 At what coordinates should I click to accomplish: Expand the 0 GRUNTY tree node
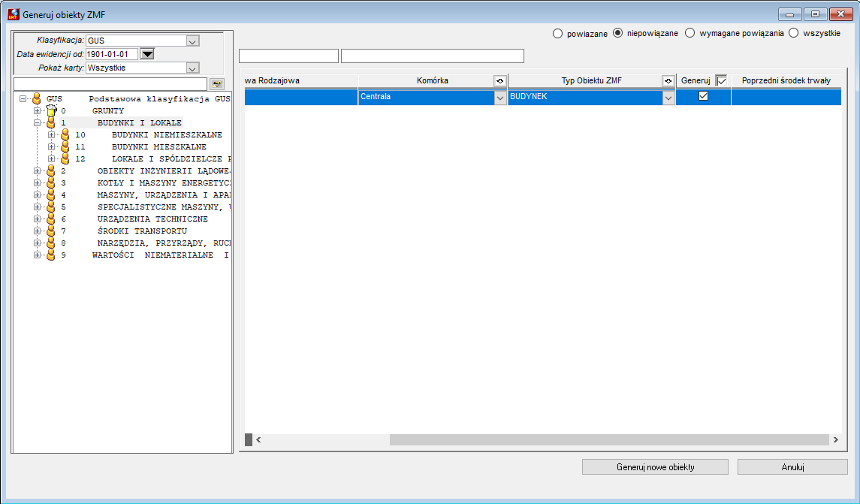(x=37, y=110)
